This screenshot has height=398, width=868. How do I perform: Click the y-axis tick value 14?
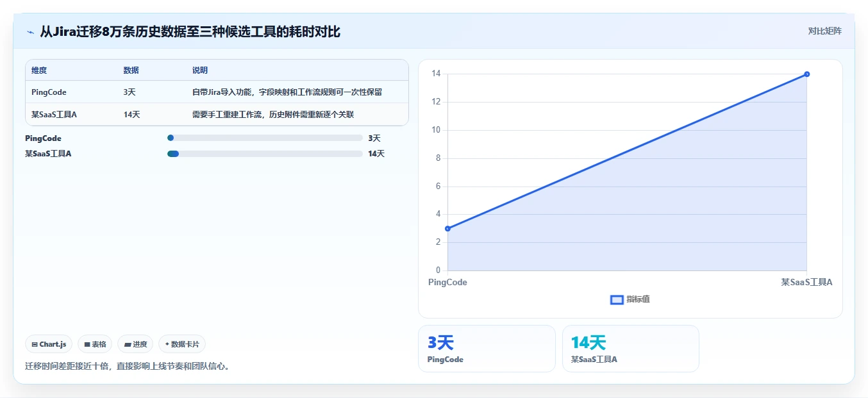coord(436,74)
